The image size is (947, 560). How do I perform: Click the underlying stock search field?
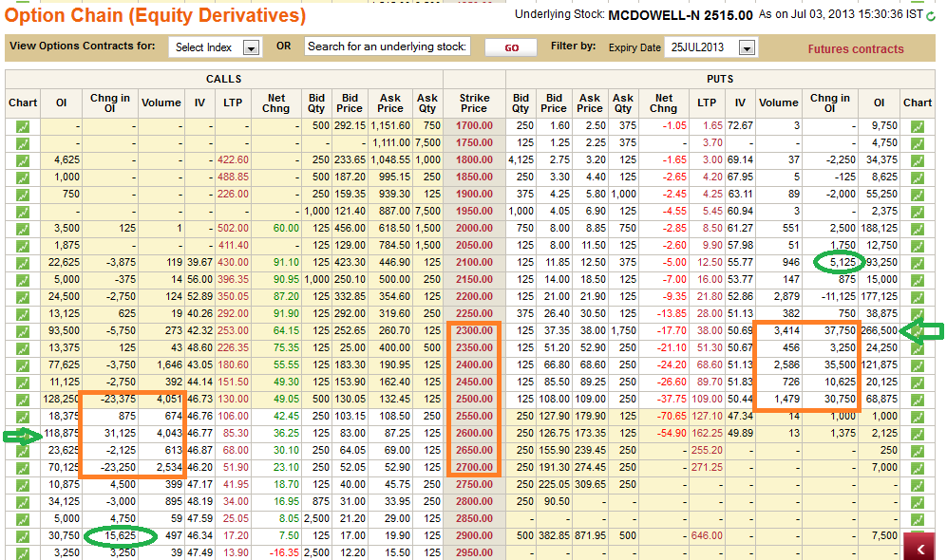tap(388, 47)
